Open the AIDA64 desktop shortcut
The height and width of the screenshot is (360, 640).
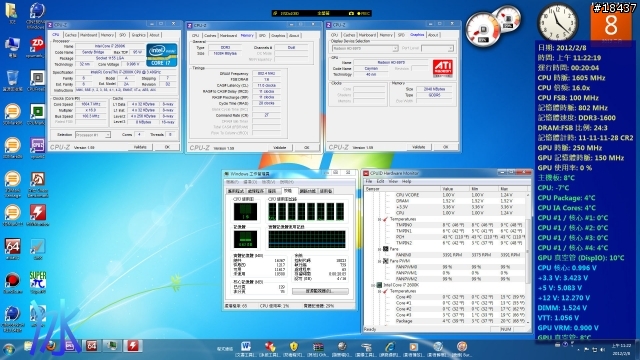coord(12,249)
